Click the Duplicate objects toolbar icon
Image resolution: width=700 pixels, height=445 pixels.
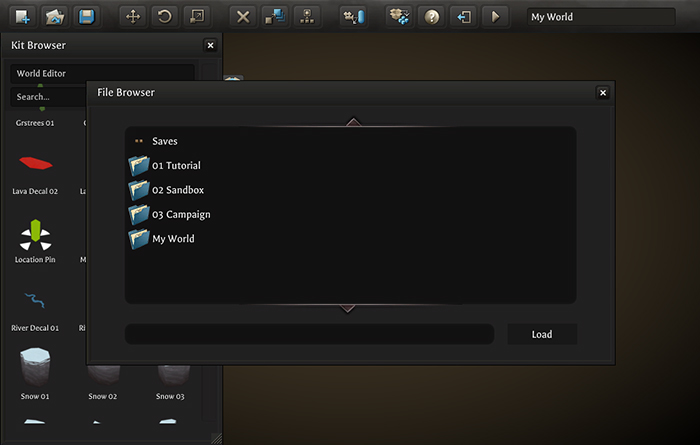(275, 17)
